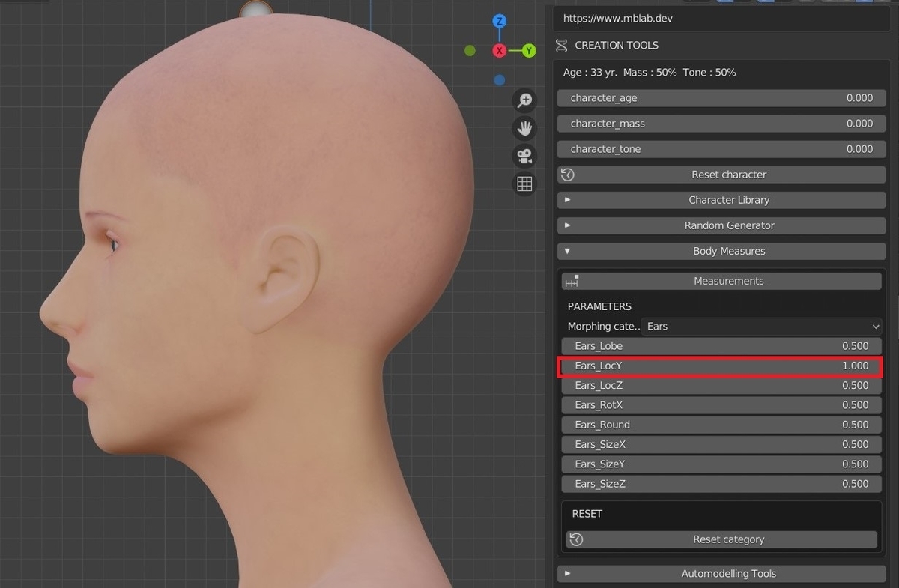The height and width of the screenshot is (588, 899).
Task: Adjust the Ears_Round slider
Action: click(721, 425)
